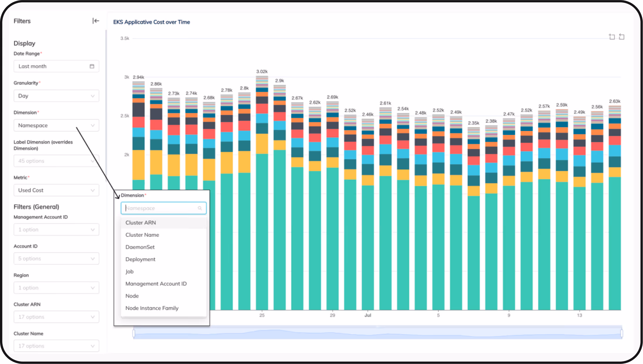Image resolution: width=643 pixels, height=364 pixels.
Task: Click the chart zoom area select icon
Action: [612, 37]
